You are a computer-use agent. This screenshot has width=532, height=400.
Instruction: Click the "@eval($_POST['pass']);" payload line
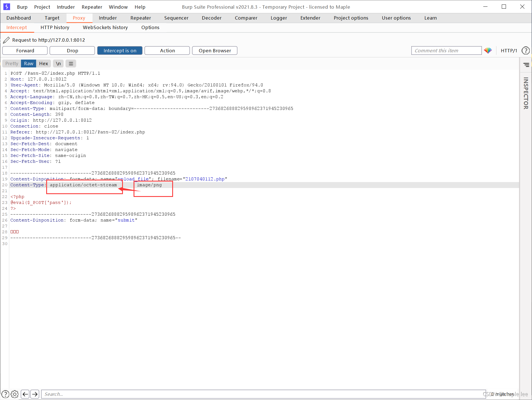tap(41, 203)
